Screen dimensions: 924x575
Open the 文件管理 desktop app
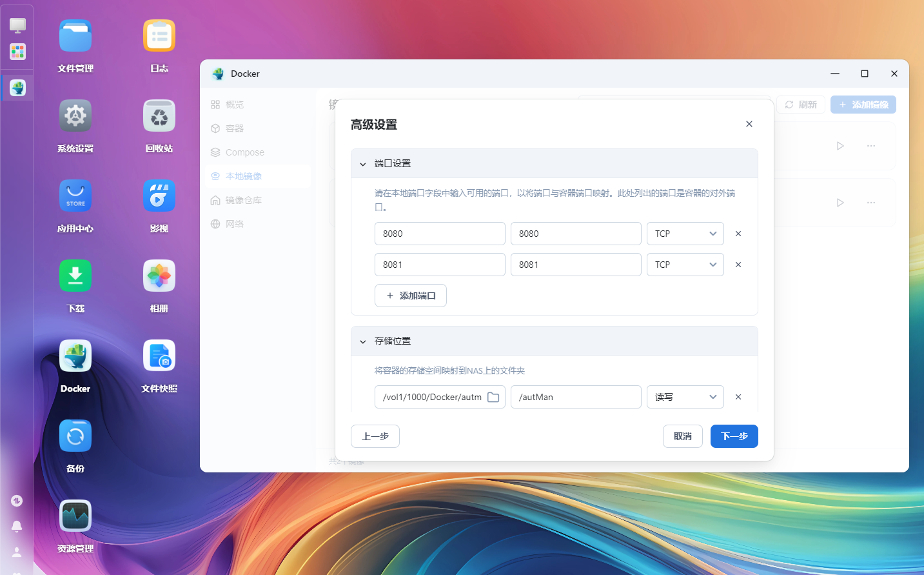[75, 36]
